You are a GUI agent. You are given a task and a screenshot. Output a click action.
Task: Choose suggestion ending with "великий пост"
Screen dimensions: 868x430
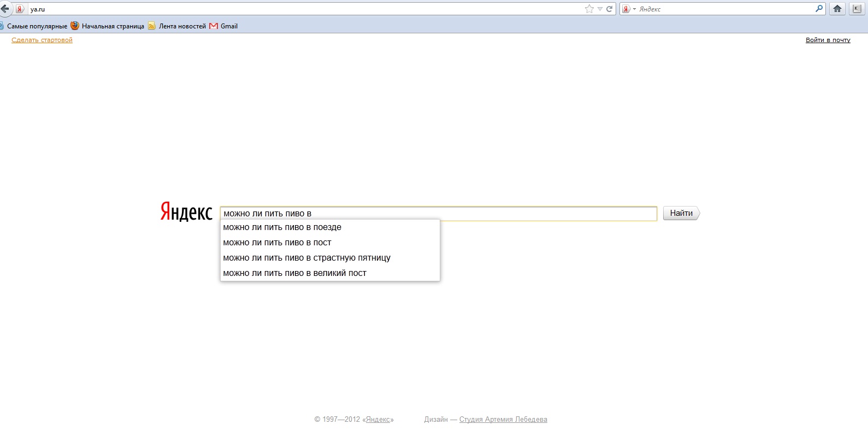pos(294,273)
